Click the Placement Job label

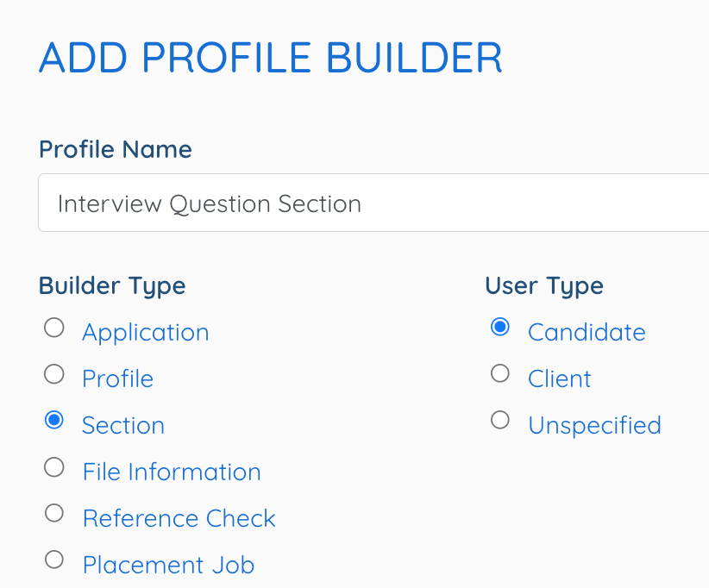pos(168,565)
